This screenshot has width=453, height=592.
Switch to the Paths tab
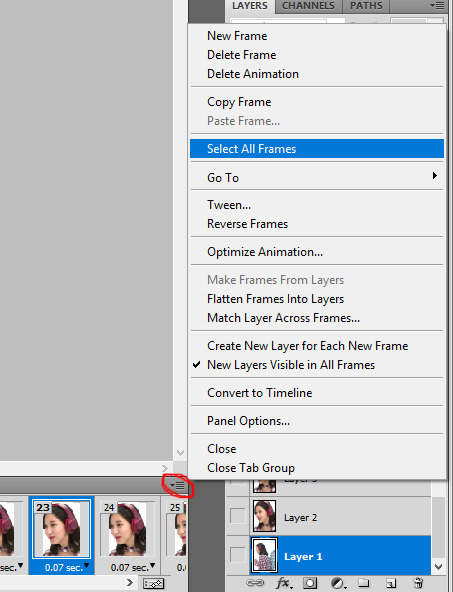tap(366, 6)
